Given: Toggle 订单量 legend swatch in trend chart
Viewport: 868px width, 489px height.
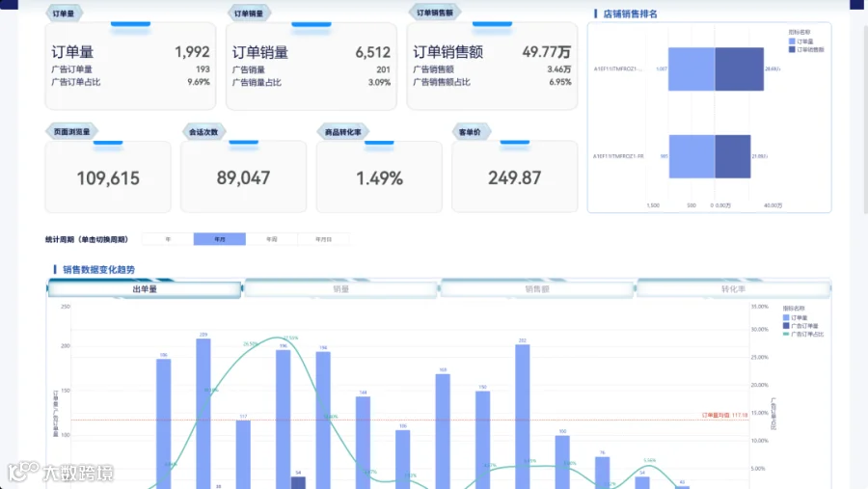Looking at the screenshot, I should click(786, 318).
